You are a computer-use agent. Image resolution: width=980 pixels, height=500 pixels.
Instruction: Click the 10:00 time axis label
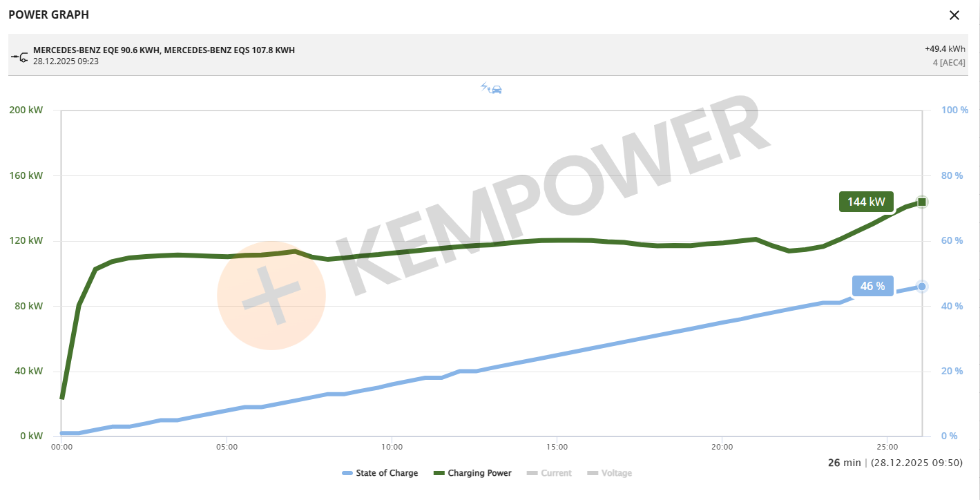(x=392, y=447)
